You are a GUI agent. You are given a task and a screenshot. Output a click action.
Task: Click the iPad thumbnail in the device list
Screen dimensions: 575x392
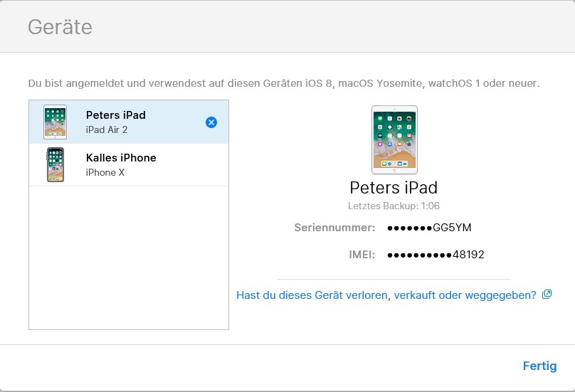pyautogui.click(x=55, y=122)
